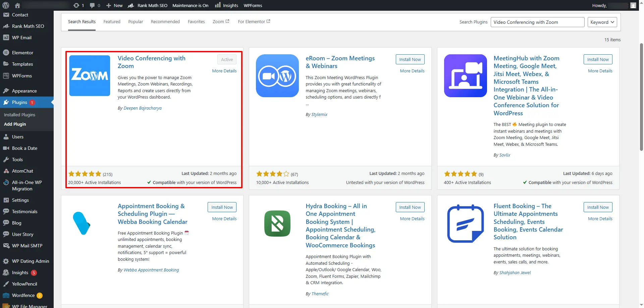644x308 pixels.
Task: Open More Details for Video Conferencing with Zoom
Action: [x=224, y=71]
